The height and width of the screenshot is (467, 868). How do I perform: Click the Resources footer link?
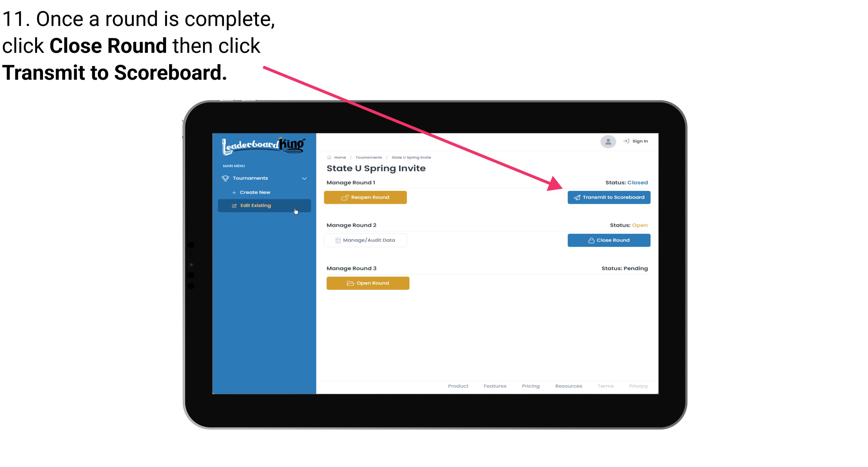coord(568,386)
